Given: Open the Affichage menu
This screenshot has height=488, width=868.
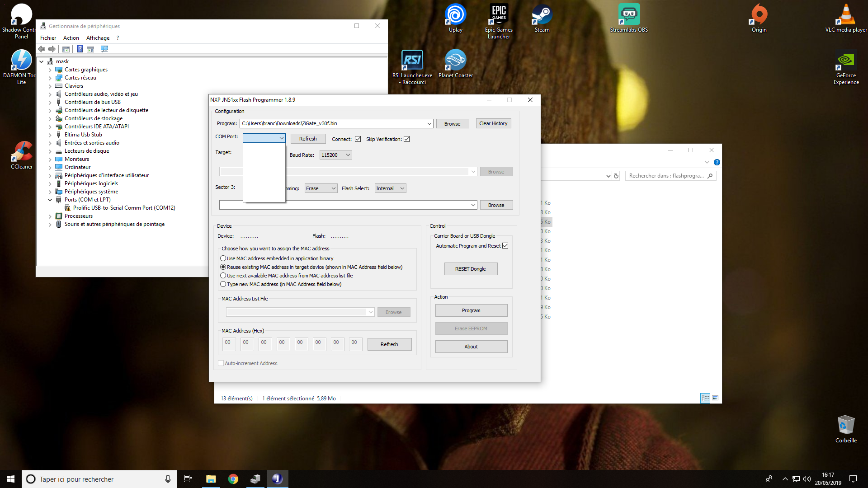Looking at the screenshot, I should pos(98,38).
